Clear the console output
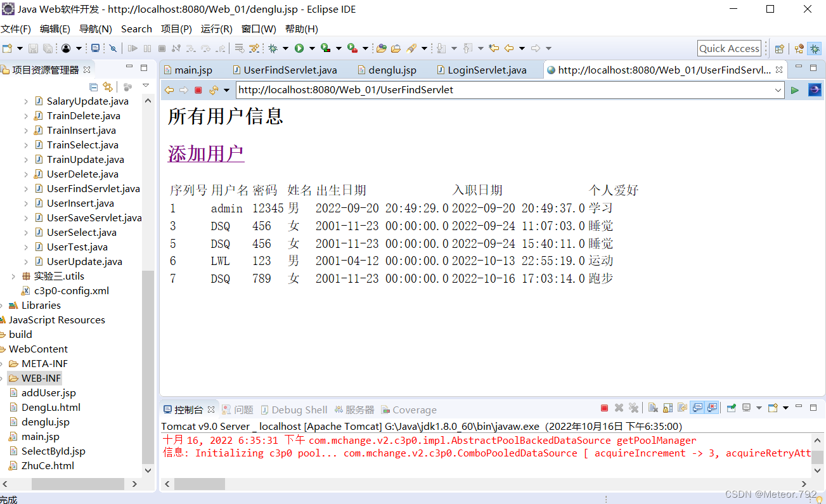Image resolution: width=826 pixels, height=504 pixels. 652,408
